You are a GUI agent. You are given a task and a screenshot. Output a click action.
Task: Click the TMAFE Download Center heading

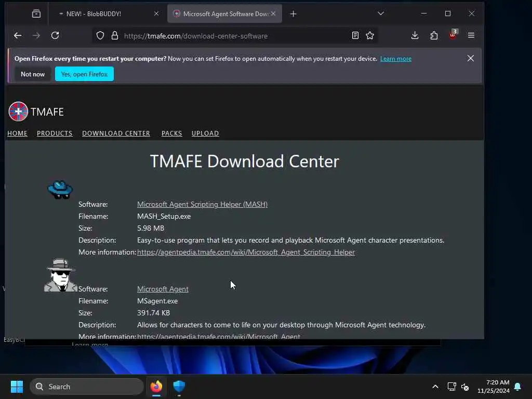[x=245, y=161]
